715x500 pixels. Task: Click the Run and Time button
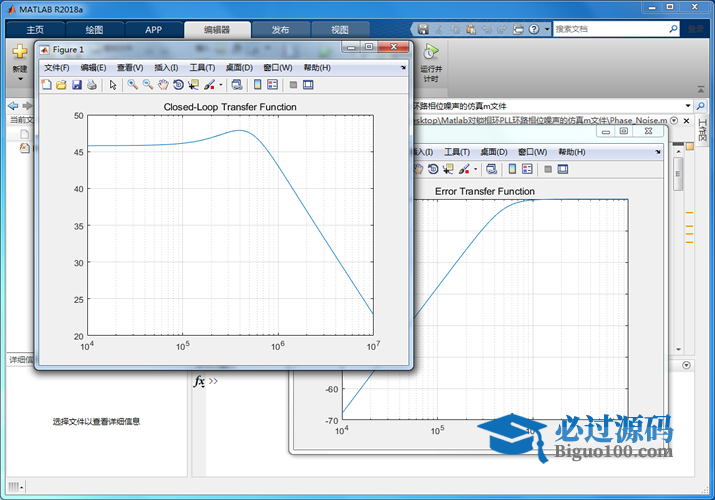[x=430, y=63]
